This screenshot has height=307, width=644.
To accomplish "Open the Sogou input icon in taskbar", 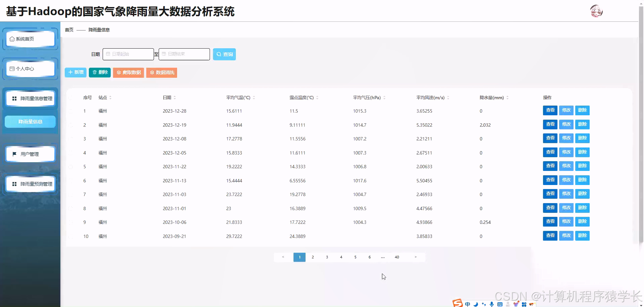I will tap(457, 303).
